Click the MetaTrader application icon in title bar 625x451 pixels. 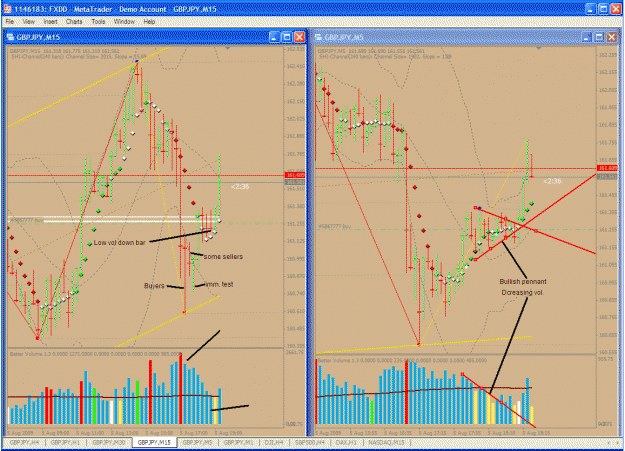(x=7, y=9)
